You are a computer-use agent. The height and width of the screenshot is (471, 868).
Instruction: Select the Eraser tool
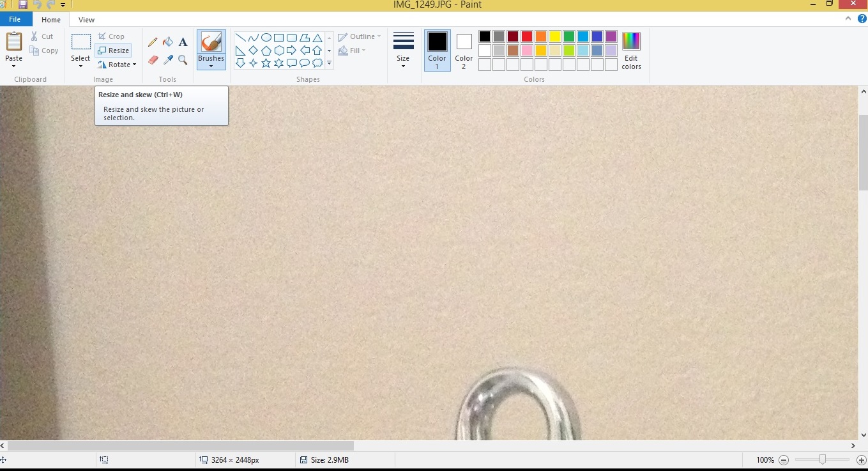coord(153,60)
